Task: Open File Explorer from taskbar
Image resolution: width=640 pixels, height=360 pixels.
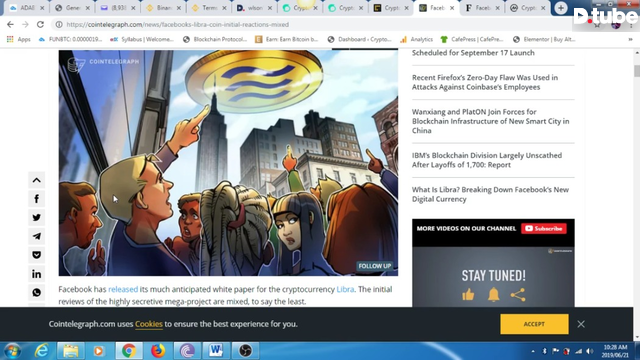Action: click(71, 351)
